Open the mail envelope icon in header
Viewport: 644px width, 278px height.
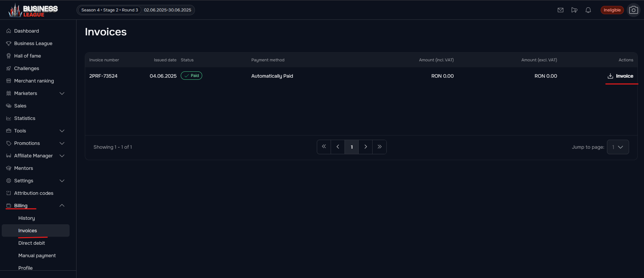point(561,10)
